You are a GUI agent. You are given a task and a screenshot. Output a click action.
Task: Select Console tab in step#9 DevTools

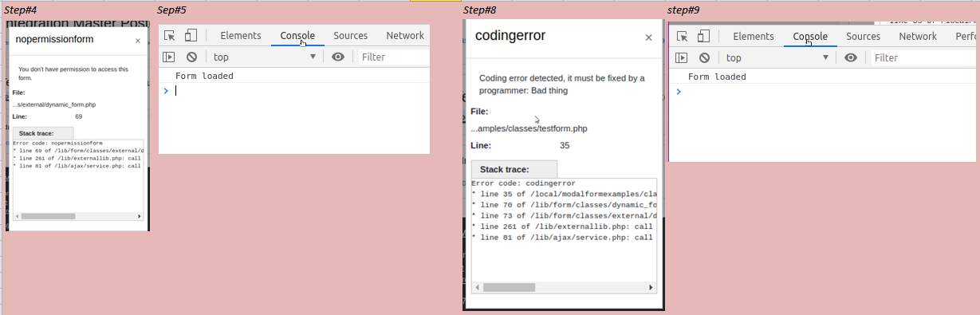pos(810,36)
